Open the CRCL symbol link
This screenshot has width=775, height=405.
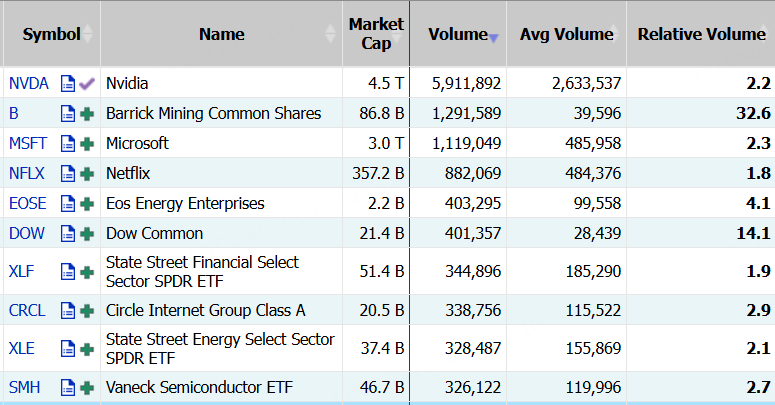[27, 310]
